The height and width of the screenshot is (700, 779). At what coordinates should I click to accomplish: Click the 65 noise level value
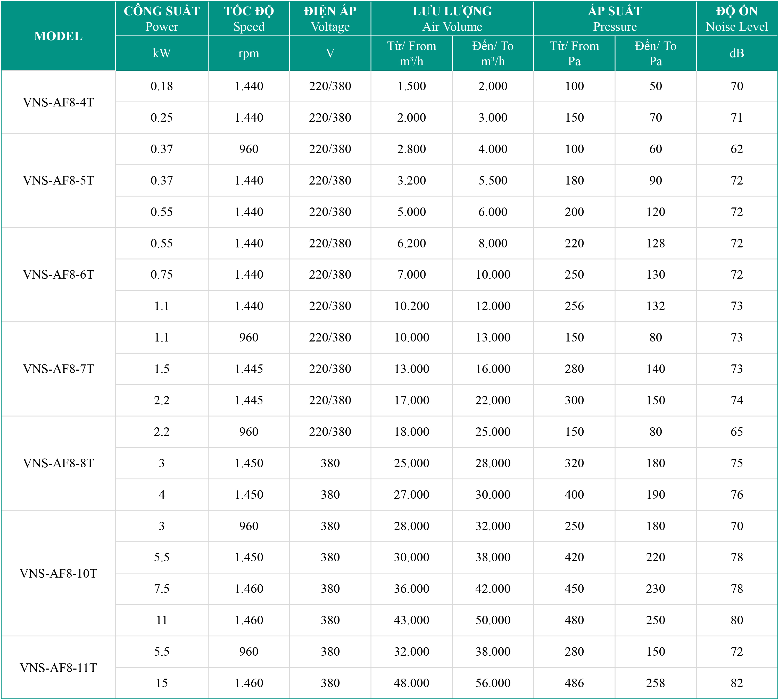coord(737,431)
